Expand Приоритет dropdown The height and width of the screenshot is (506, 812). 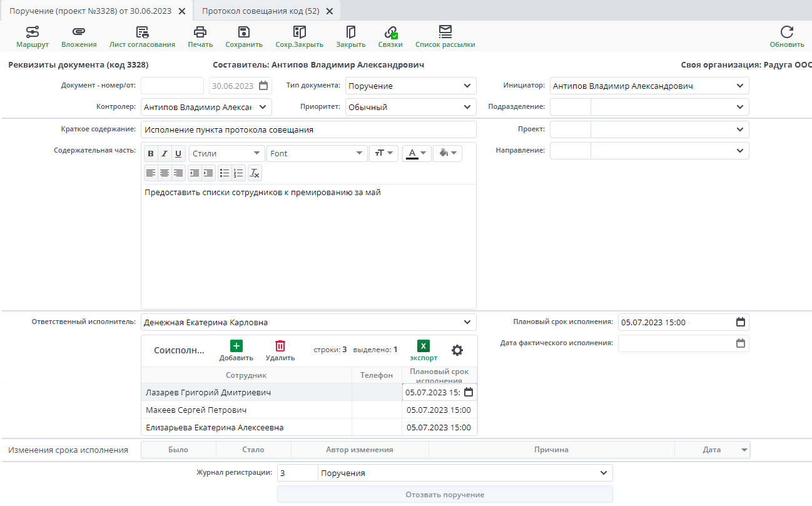point(467,107)
